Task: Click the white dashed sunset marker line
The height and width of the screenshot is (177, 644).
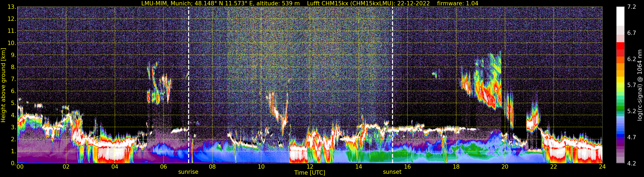Action: click(392, 85)
